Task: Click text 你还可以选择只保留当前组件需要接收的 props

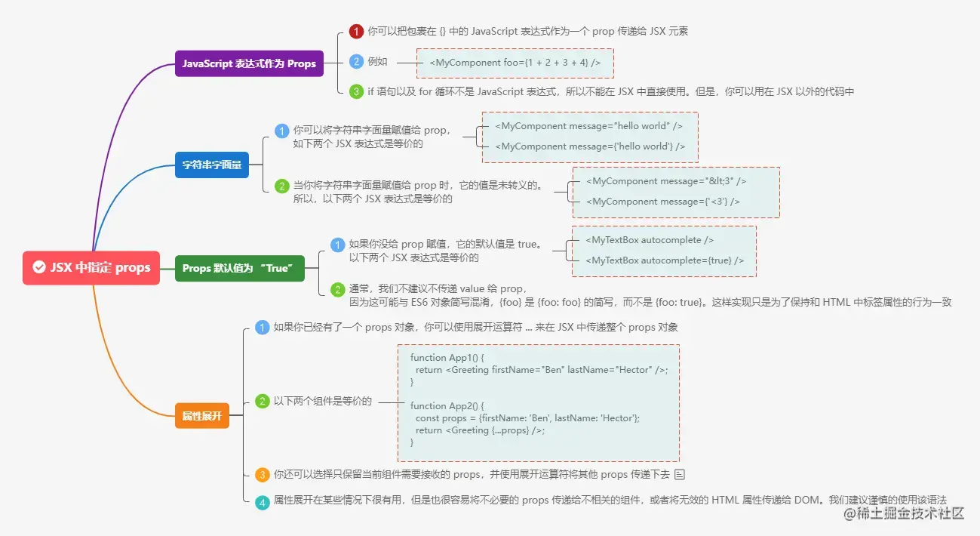Action: (378, 475)
